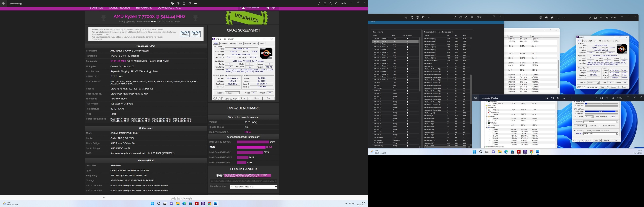Toggle logging checkbox for CPU Core #1 - Thread #2
Screen dimensions: 644x207
click(x=408, y=42)
